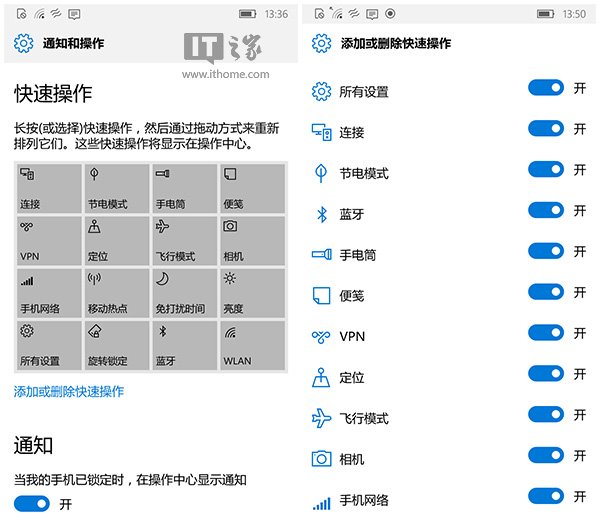
Task: Click battery icon in left status bar
Action: [x=248, y=14]
